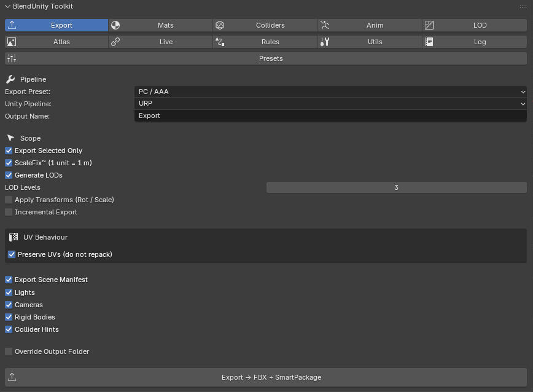This screenshot has width=533, height=392.
Task: Enable Incremental Export checkbox
Action: pos(9,212)
